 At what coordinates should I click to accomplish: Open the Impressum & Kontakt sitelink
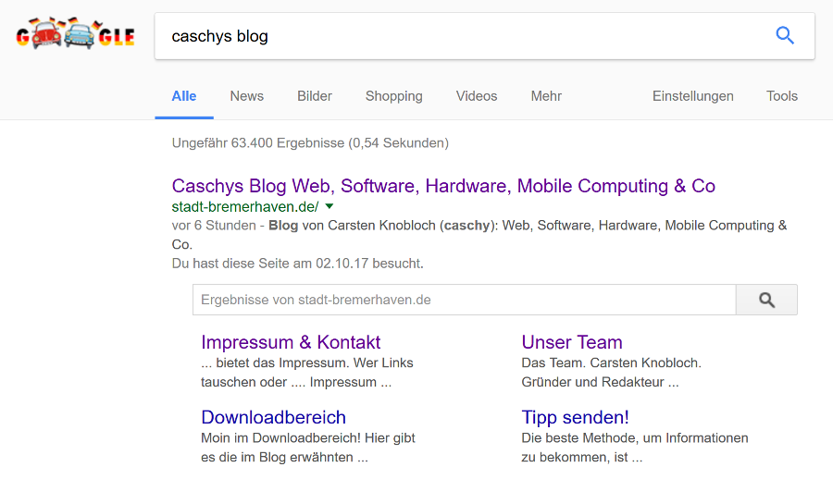pyautogui.click(x=291, y=342)
